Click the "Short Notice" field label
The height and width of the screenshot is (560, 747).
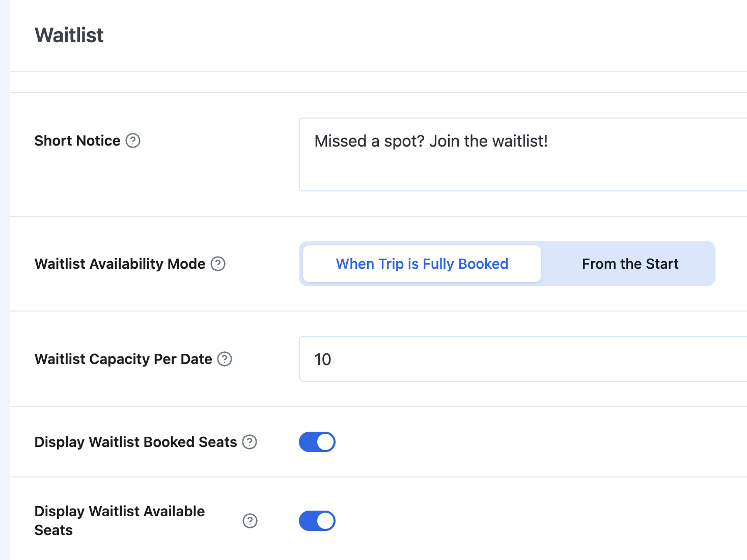pyautogui.click(x=77, y=141)
